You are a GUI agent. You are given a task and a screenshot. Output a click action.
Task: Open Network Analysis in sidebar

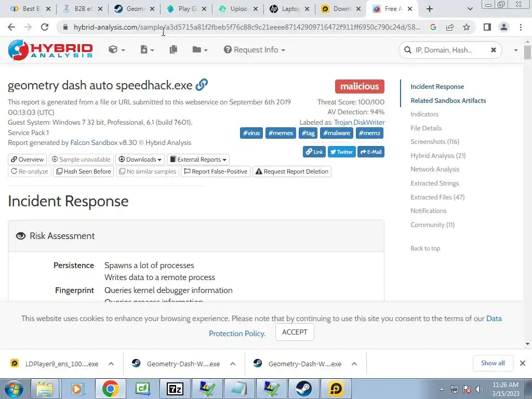coord(435,169)
